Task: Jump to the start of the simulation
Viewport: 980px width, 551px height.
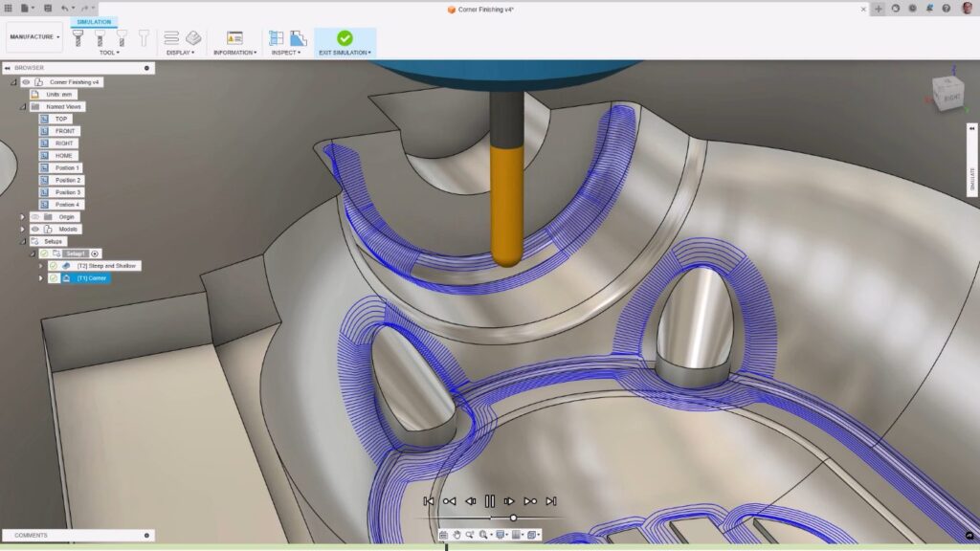Action: 429,501
